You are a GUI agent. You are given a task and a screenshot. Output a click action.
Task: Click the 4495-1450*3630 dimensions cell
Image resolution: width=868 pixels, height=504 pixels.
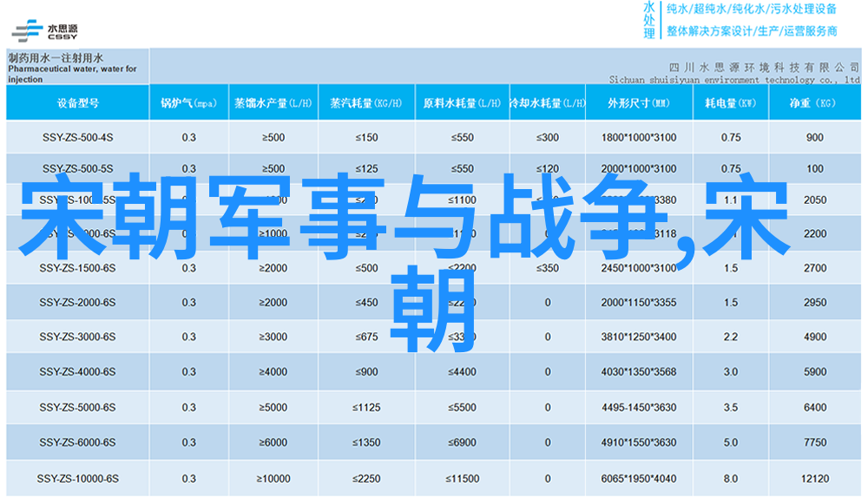[639, 407]
